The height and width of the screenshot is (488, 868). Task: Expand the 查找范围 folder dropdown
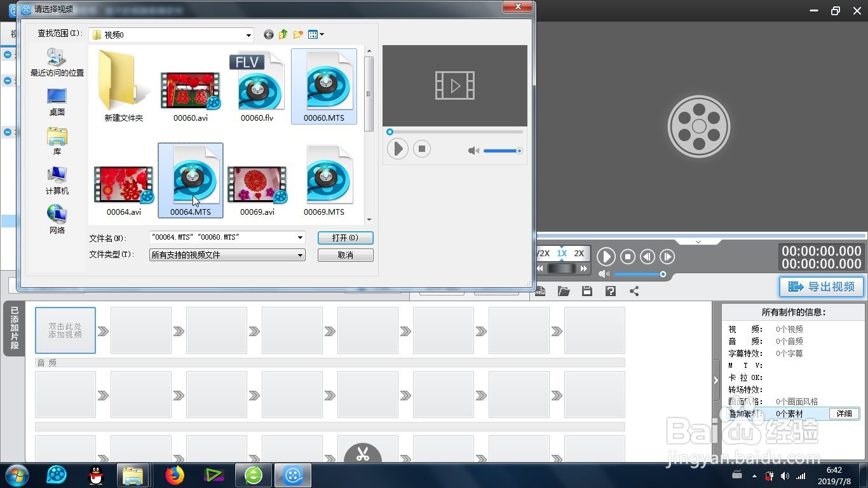248,35
